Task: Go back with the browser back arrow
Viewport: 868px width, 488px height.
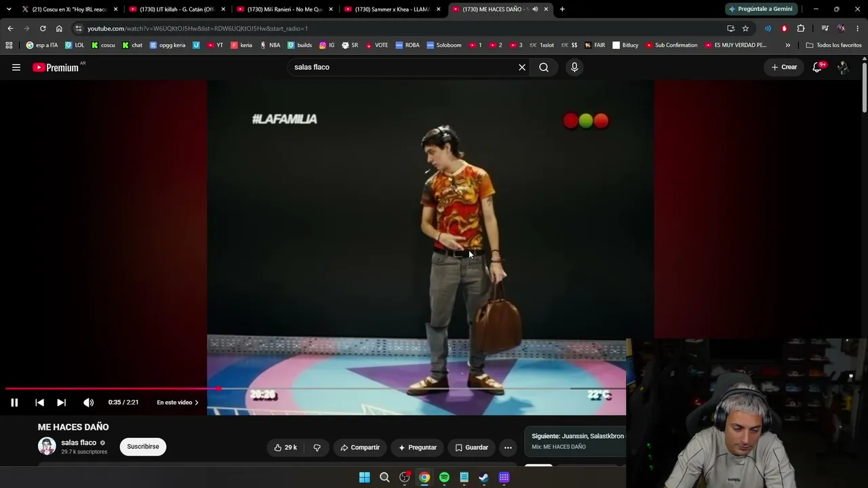Action: [10, 28]
